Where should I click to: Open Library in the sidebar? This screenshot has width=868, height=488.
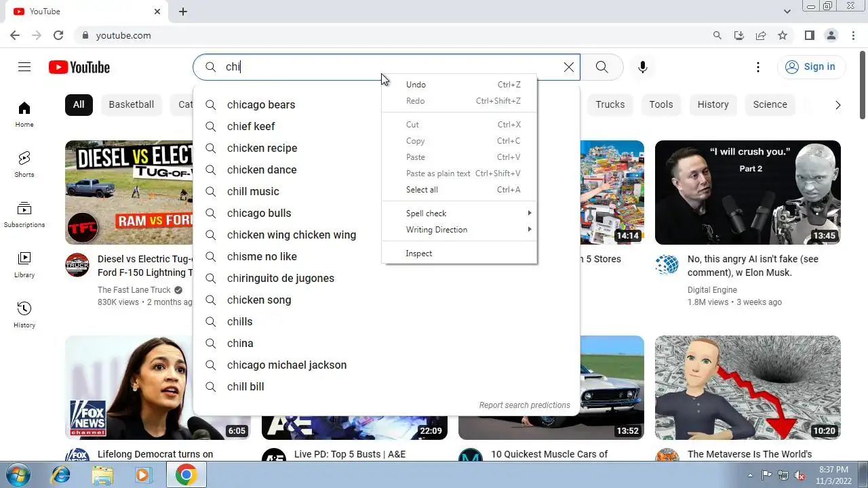tap(24, 265)
